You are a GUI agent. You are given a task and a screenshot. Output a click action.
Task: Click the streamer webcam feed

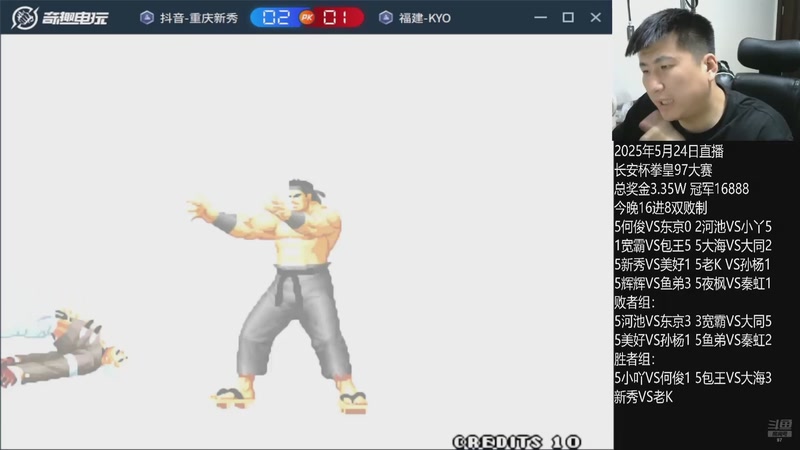pyautogui.click(x=706, y=70)
